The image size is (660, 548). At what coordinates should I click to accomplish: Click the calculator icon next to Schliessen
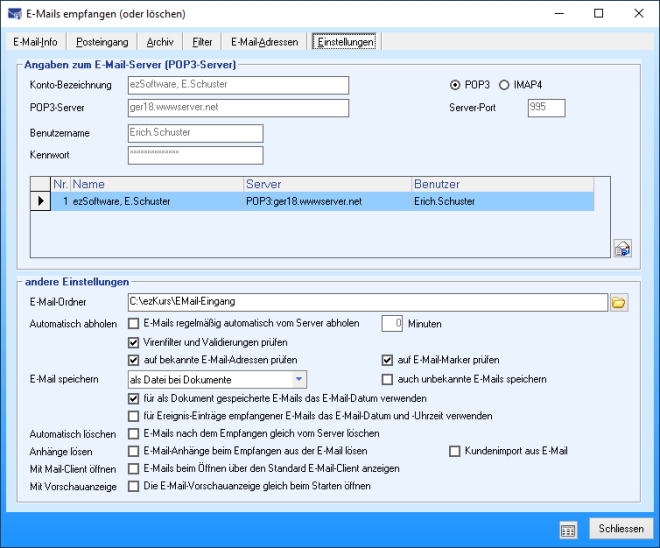pyautogui.click(x=568, y=529)
